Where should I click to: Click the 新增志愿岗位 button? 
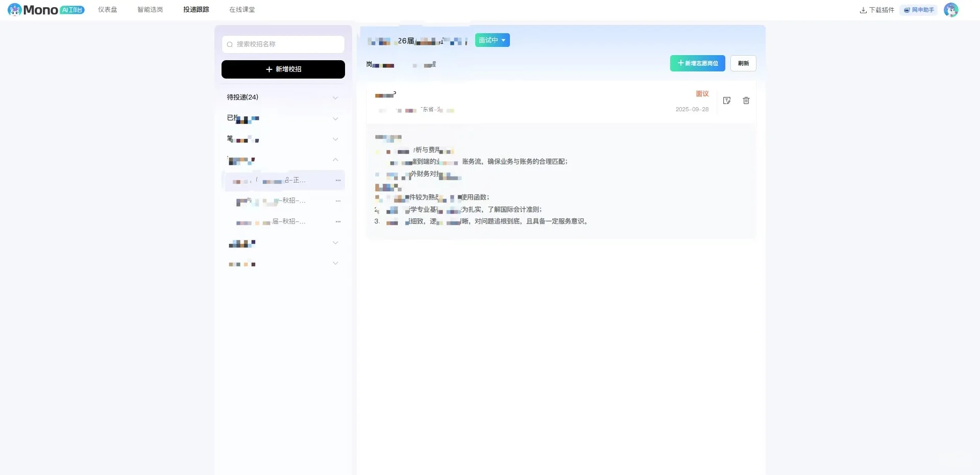(698, 63)
